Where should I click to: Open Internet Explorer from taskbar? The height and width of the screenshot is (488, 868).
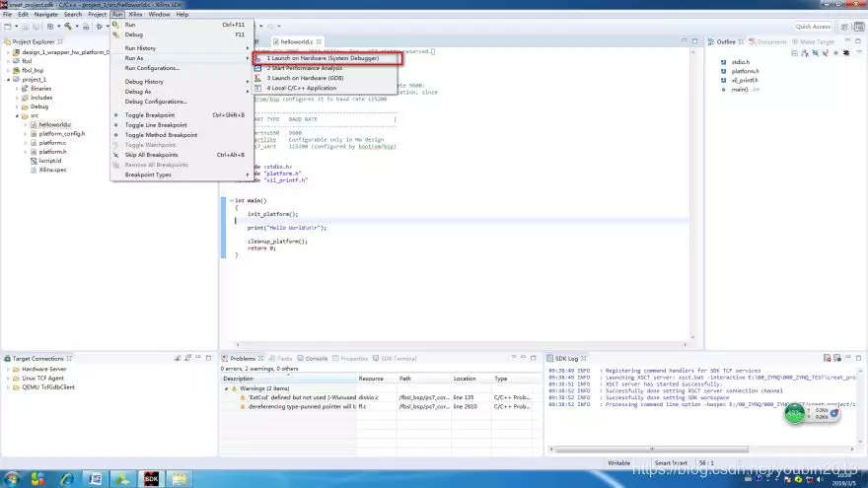tap(67, 478)
